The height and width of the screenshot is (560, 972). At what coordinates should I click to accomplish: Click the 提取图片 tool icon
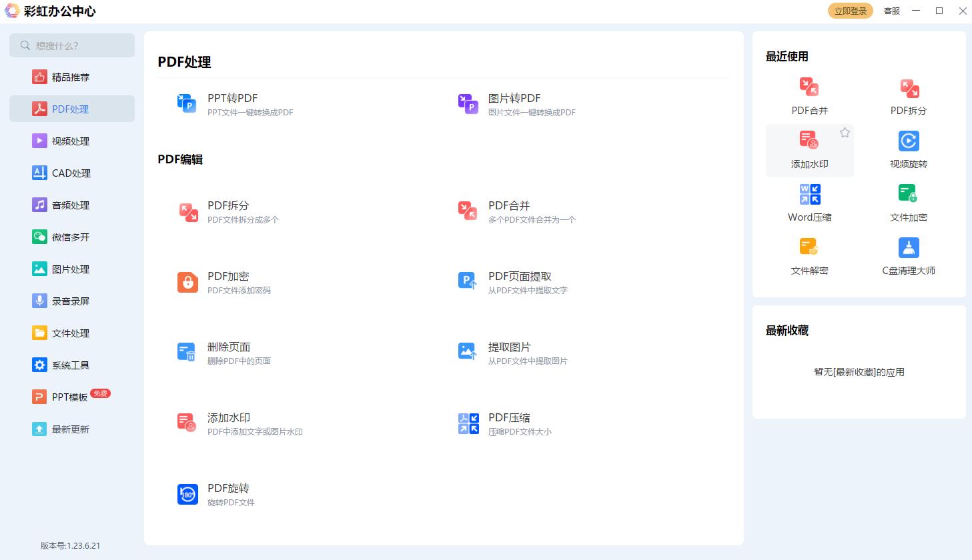(468, 351)
